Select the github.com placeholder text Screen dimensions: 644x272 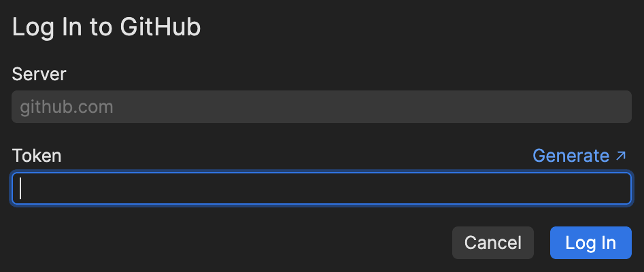67,107
